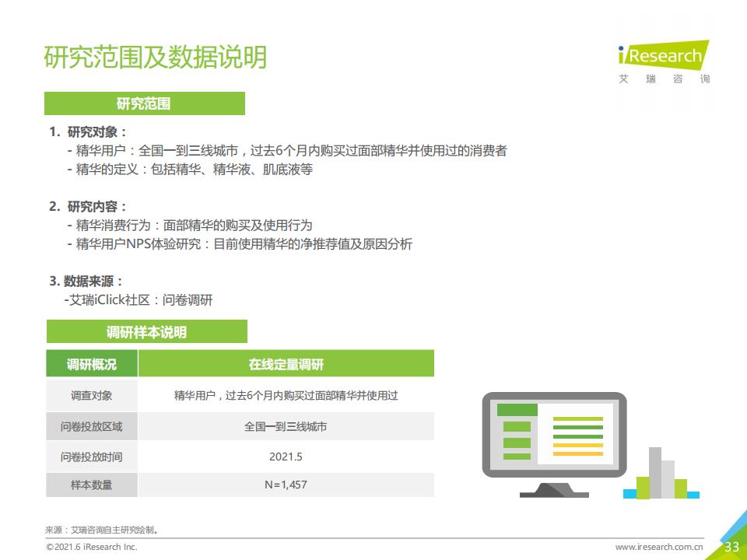This screenshot has height=560, width=747.
Task: Click the bar chart illustration
Action: tap(661, 473)
